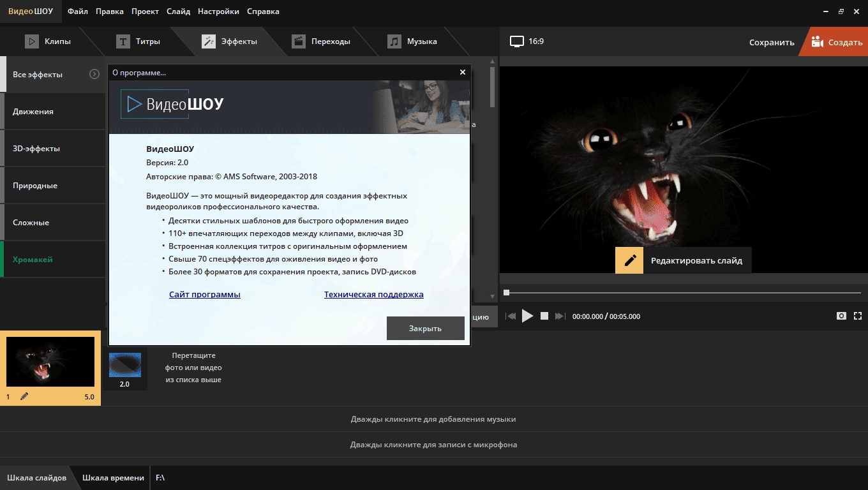Viewport: 868px width, 490px height.
Task: Click the preview seek slider handle
Action: coord(507,293)
